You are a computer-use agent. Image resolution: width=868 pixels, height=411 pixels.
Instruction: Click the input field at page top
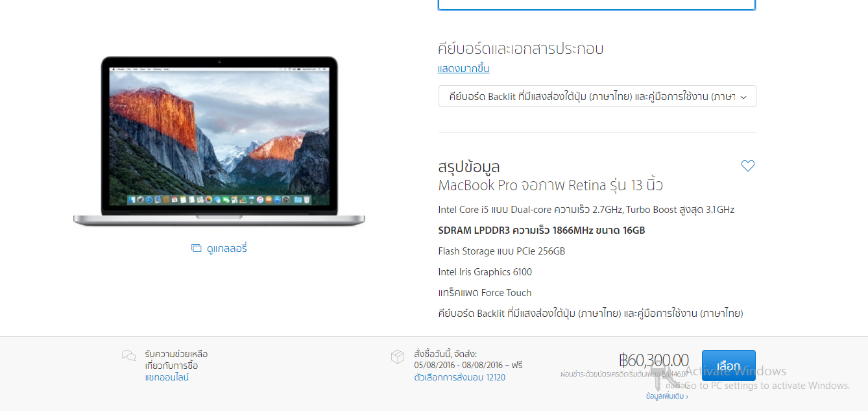pos(597,5)
